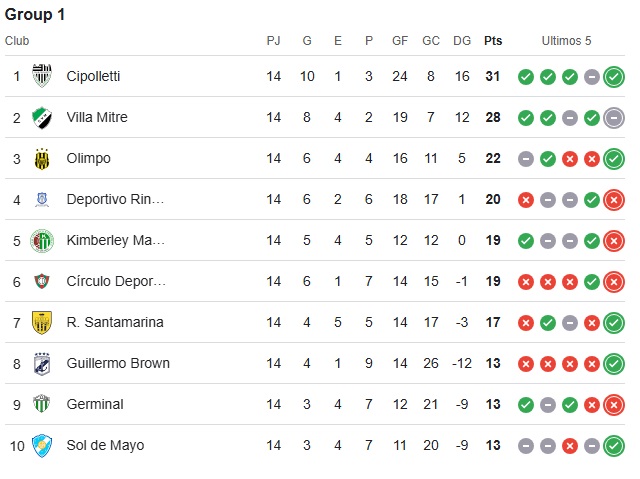This screenshot has height=479, width=640.
Task: Click the Guillermo Brown club crest
Action: (42, 364)
